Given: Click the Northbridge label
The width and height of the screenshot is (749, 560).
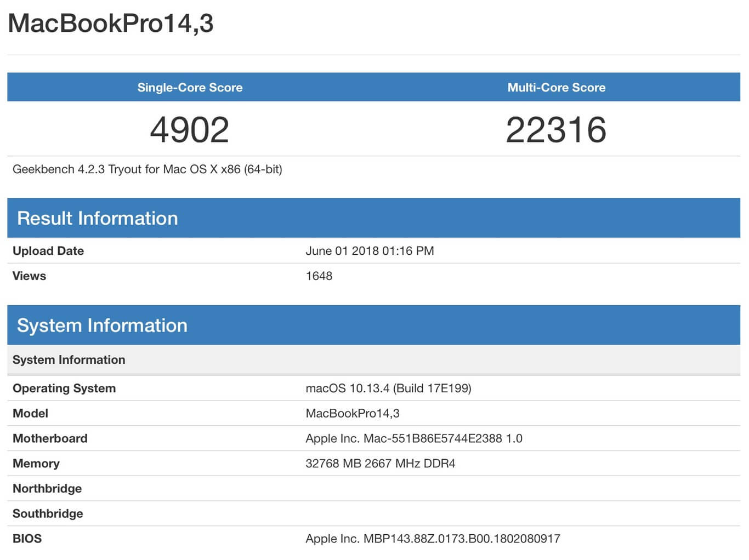Looking at the screenshot, I should [47, 489].
